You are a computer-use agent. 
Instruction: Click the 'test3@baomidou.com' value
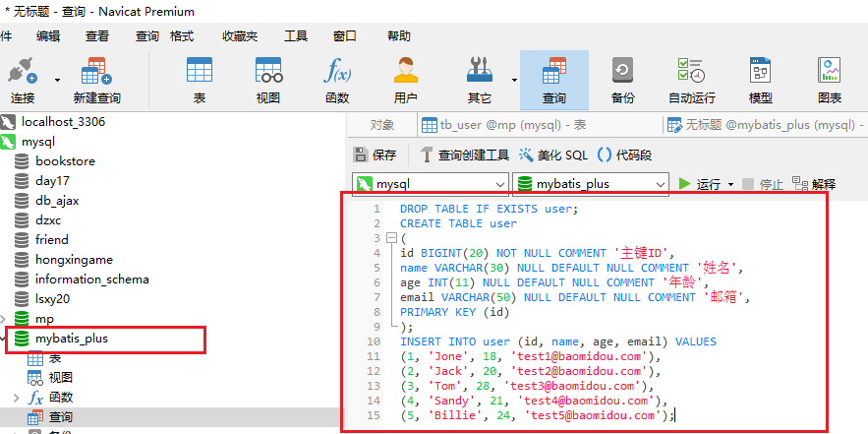click(572, 386)
